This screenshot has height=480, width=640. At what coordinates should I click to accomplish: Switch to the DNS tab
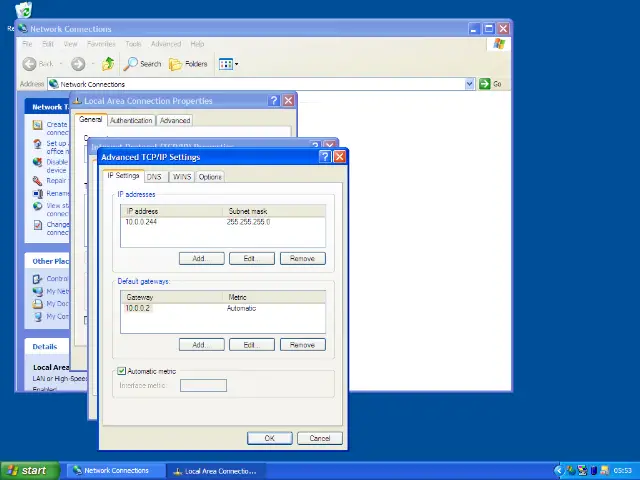(x=154, y=177)
